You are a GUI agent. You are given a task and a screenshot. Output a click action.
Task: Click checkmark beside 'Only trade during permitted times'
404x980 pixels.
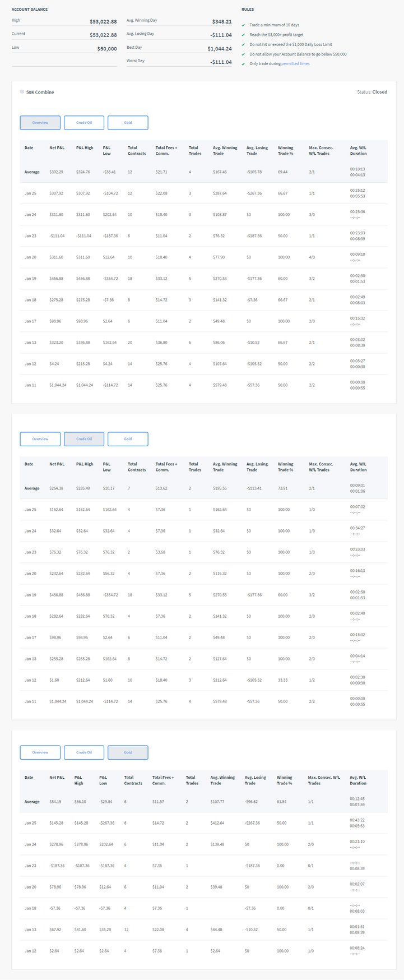(x=243, y=64)
